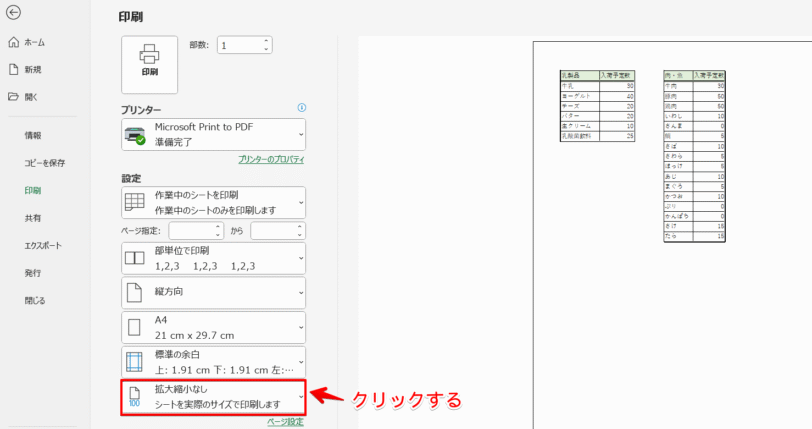Image resolution: width=812 pixels, height=429 pixels.
Task: Expand the print active sheets dropdown
Action: (x=213, y=202)
